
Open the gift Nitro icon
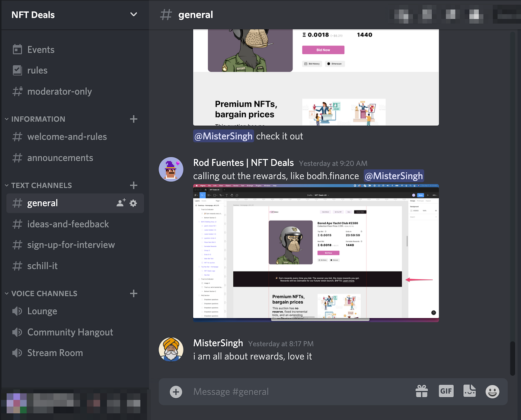[x=422, y=391]
